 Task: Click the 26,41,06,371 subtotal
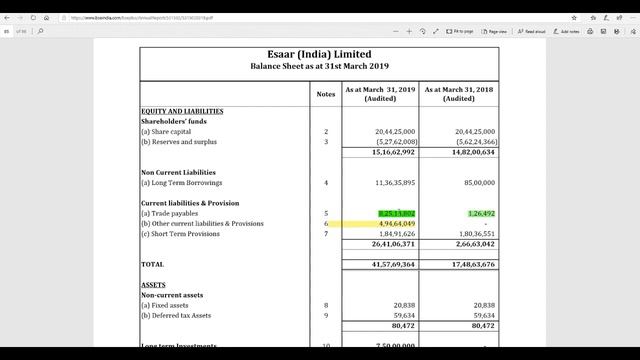click(x=393, y=244)
